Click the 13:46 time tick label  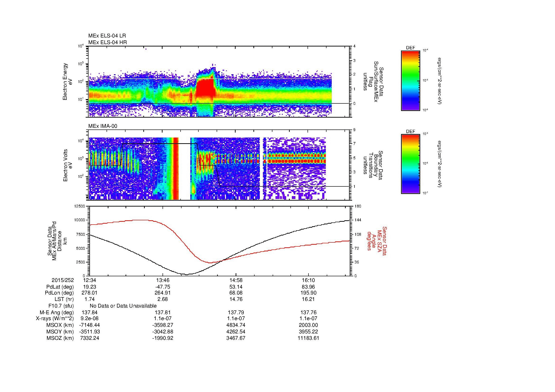pos(163,280)
